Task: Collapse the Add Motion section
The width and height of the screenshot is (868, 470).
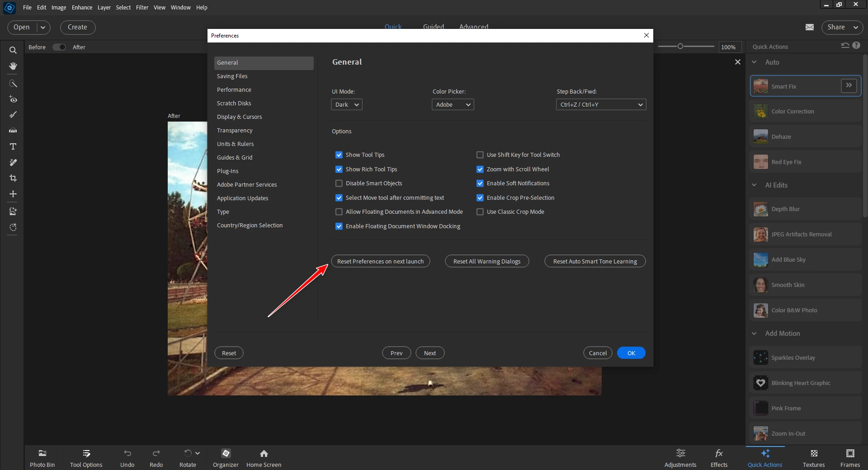Action: pyautogui.click(x=754, y=333)
